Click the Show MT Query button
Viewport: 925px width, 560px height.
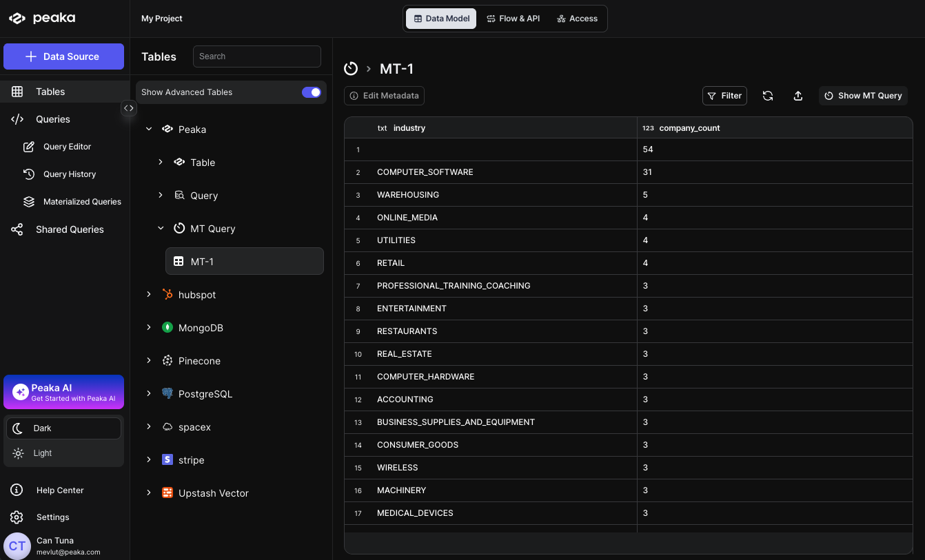[863, 96]
